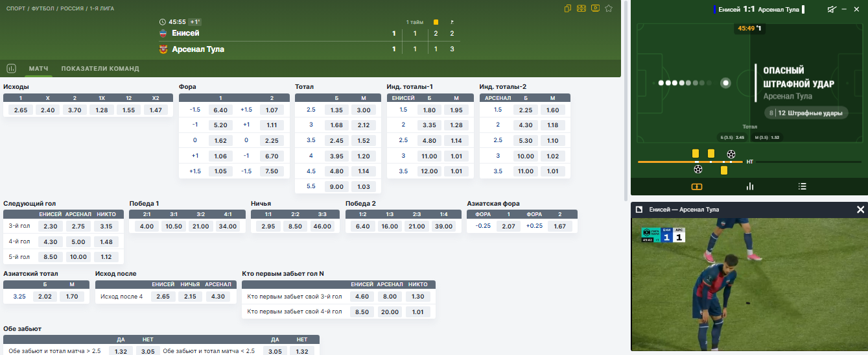Select the goal marker above the tracker timeline
The height and width of the screenshot is (355, 868).
click(x=731, y=154)
